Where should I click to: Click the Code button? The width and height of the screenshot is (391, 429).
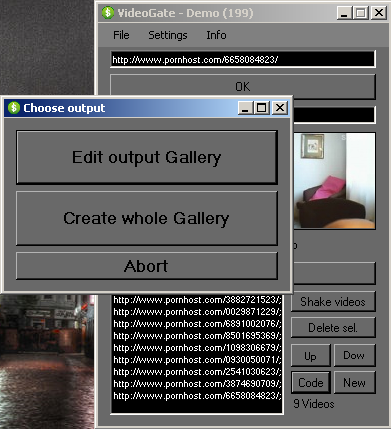[311, 383]
